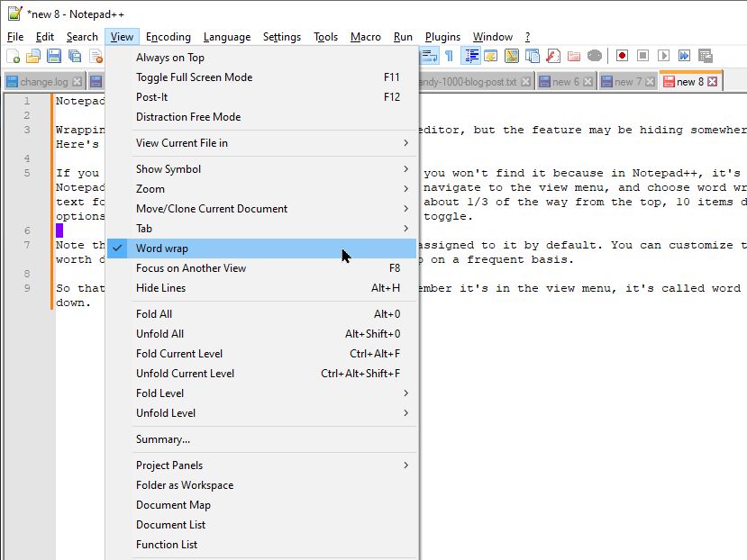
Task: Open the Document Map toolbar icon
Action: click(511, 56)
